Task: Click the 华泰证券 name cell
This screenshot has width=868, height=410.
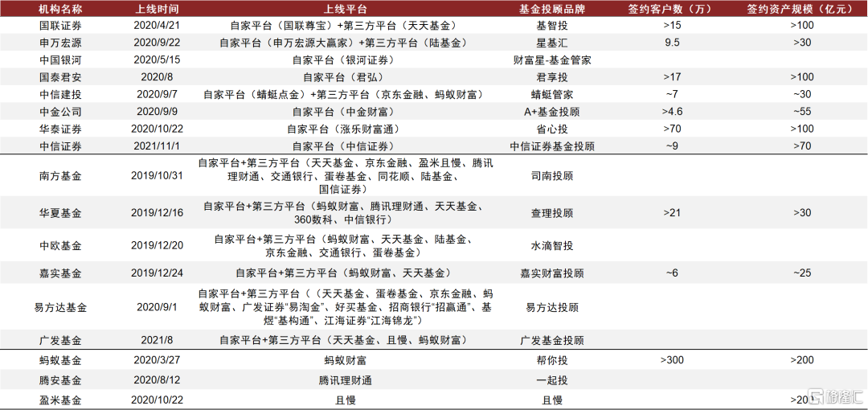Action: tap(59, 129)
